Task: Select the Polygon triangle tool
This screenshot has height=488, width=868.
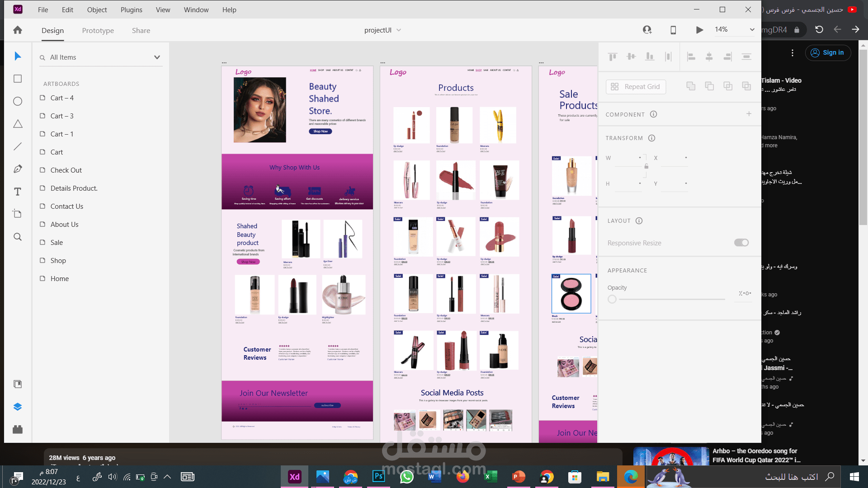Action: click(x=18, y=124)
